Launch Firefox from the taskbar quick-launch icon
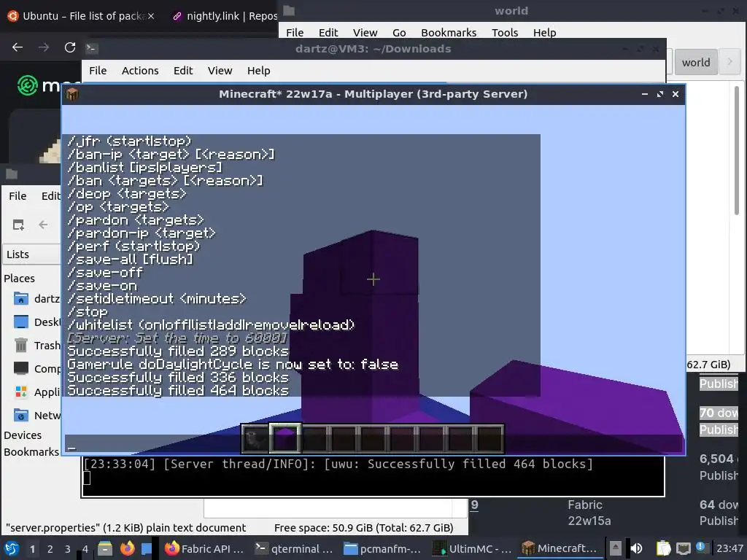 pyautogui.click(x=127, y=548)
